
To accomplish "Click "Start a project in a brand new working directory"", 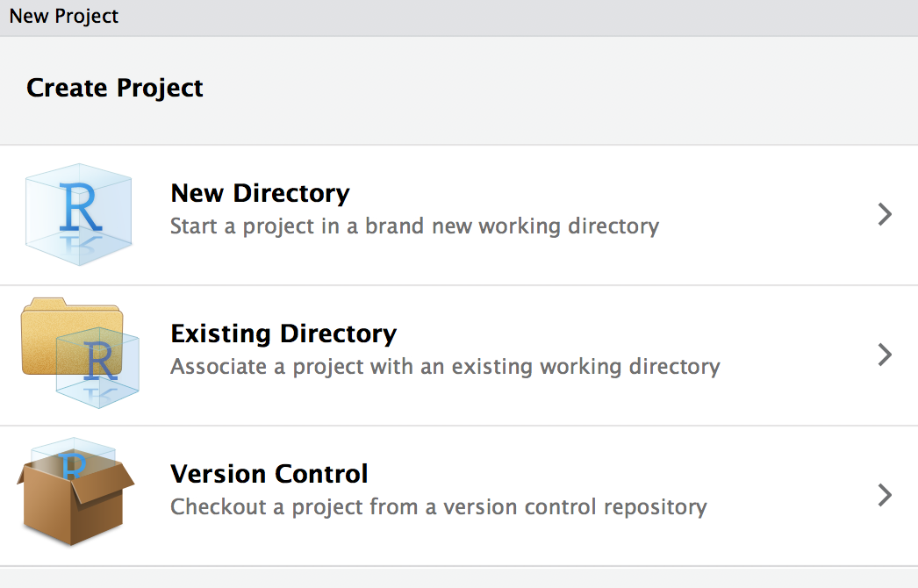I will [414, 226].
